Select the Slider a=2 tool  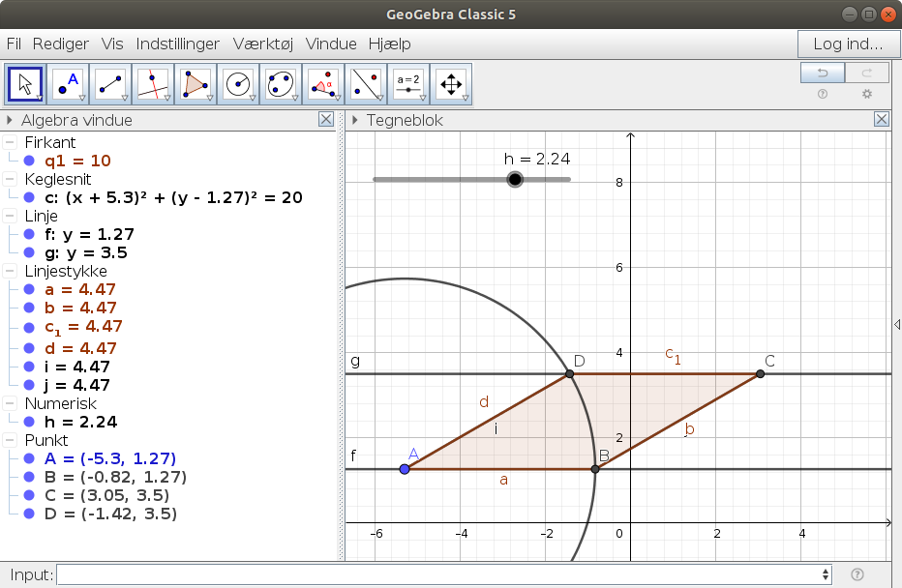tap(408, 84)
